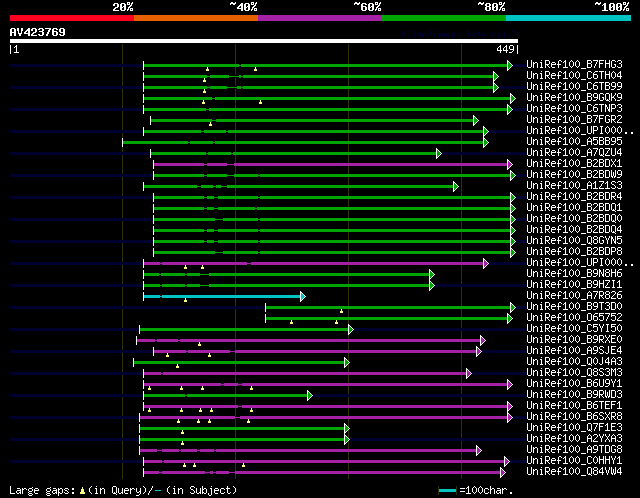Click the UniRef100_Q8GYN5 label
640x498 pixels.
(574, 241)
